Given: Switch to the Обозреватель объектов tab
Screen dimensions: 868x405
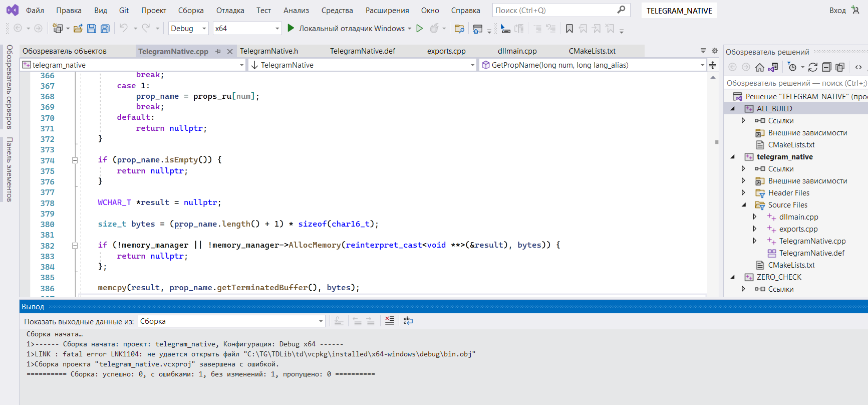Looking at the screenshot, I should point(65,51).
